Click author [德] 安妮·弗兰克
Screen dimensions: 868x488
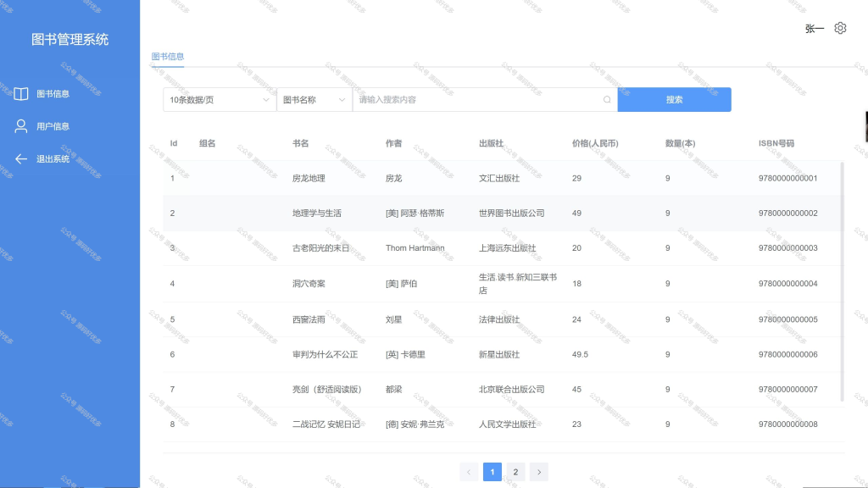(x=415, y=424)
